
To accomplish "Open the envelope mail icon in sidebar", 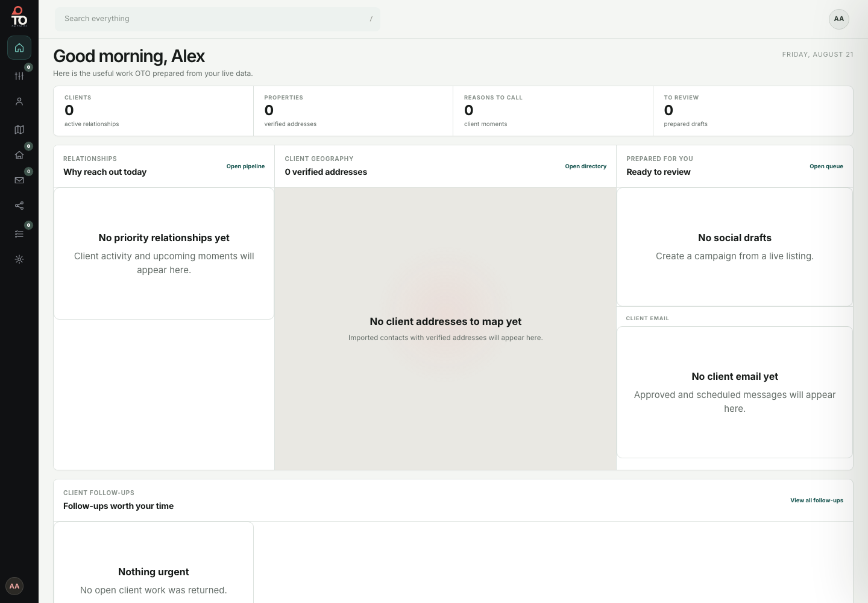I will click(x=19, y=180).
